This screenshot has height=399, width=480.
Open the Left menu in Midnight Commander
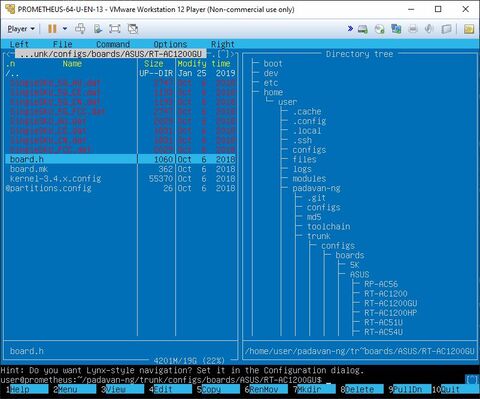tap(19, 44)
